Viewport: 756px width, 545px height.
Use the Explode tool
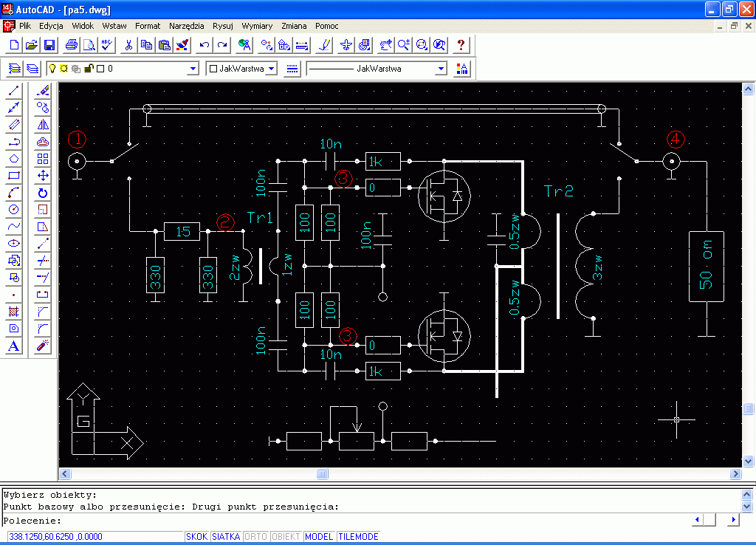coord(43,346)
